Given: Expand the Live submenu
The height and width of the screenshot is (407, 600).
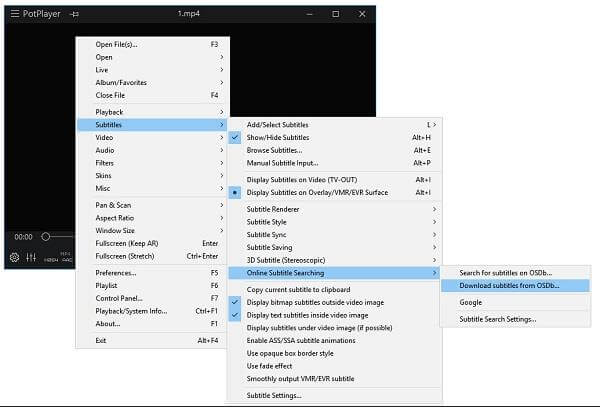Looking at the screenshot, I should [x=153, y=70].
